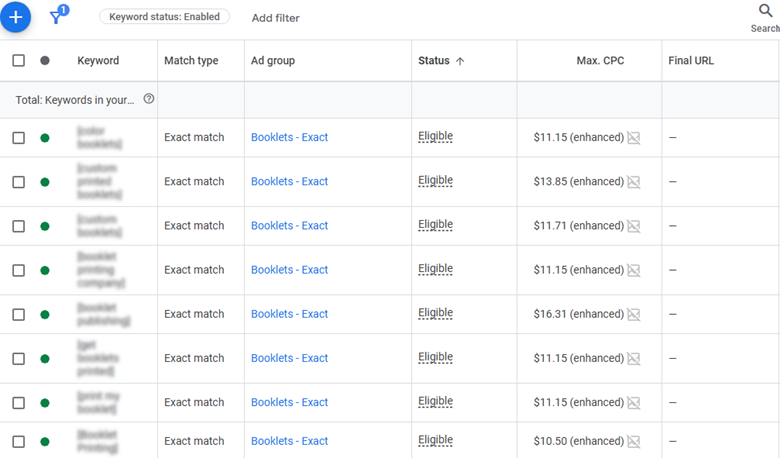
Task: Click green status dot in $13.85 row
Action: pos(45,182)
